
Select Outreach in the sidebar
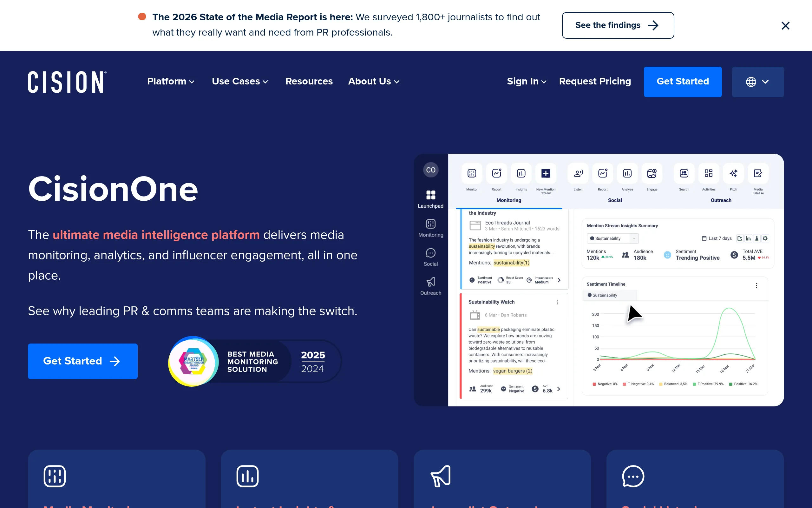pyautogui.click(x=430, y=286)
